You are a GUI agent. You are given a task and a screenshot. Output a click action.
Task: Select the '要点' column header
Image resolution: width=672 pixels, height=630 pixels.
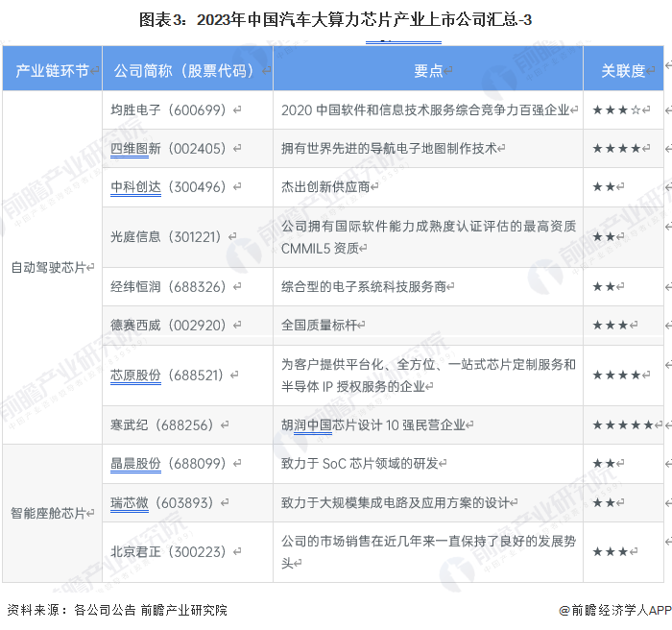point(428,70)
